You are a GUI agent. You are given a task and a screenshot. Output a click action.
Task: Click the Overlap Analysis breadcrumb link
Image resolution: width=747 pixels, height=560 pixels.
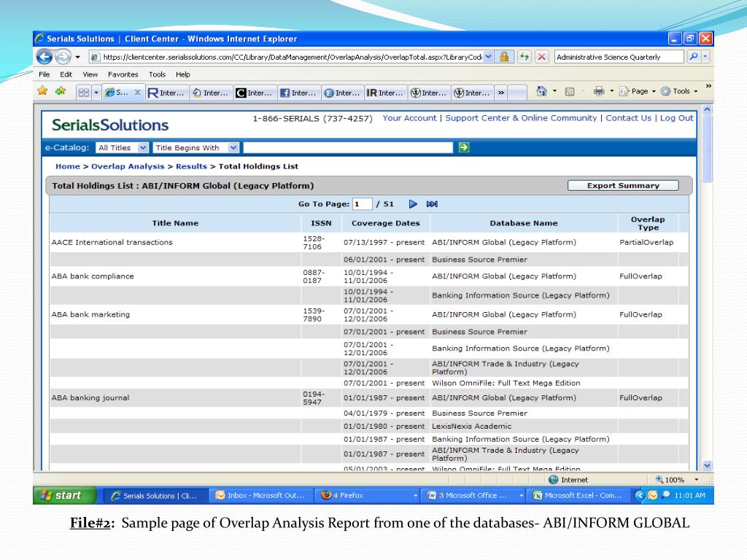coord(128,166)
